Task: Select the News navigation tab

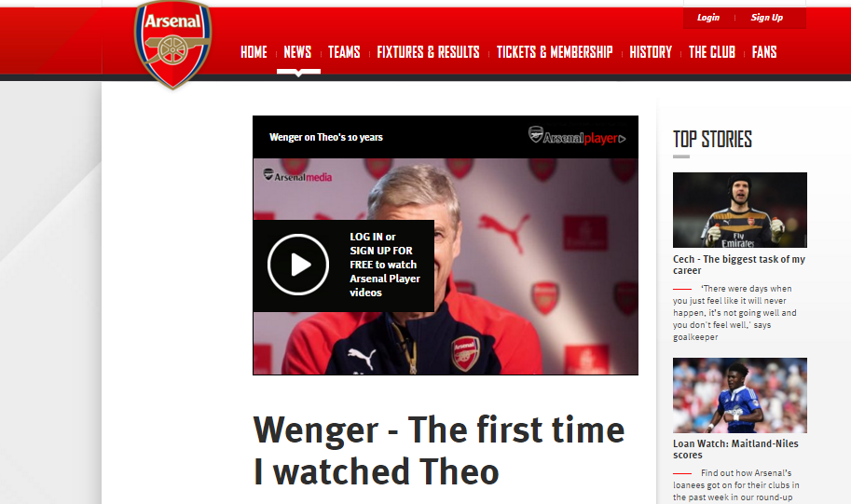Action: (297, 52)
